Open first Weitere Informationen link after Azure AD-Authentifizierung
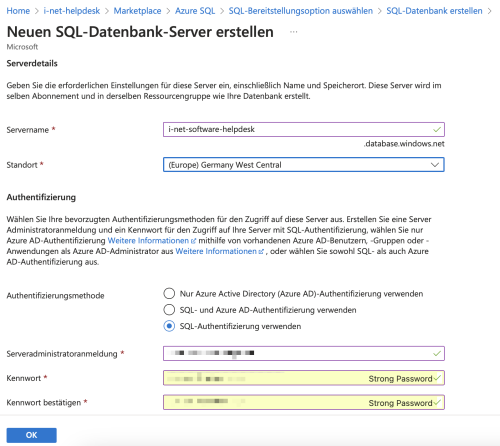 [152, 241]
